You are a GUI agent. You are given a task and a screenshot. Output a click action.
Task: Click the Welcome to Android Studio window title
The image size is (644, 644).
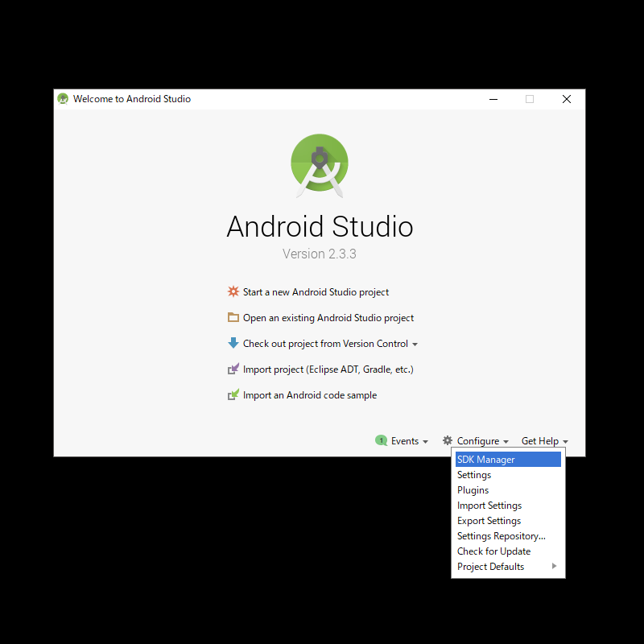(132, 99)
